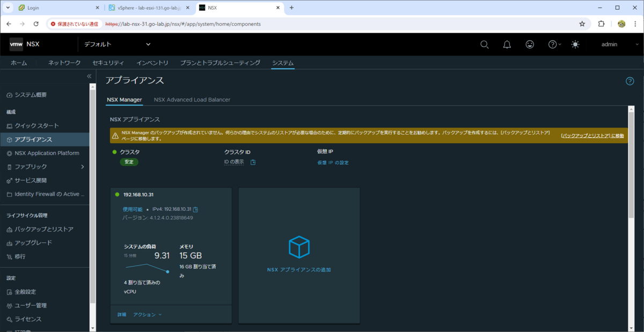Viewport: 644px width, 332px height.
Task: Click the ID の表示 link
Action: point(234,162)
